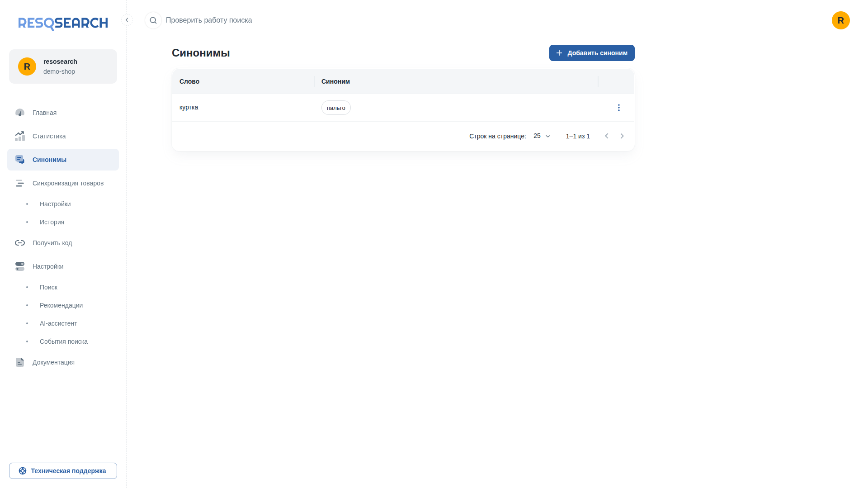Open the Главная dashboard icon
868x488 pixels.
[20, 113]
